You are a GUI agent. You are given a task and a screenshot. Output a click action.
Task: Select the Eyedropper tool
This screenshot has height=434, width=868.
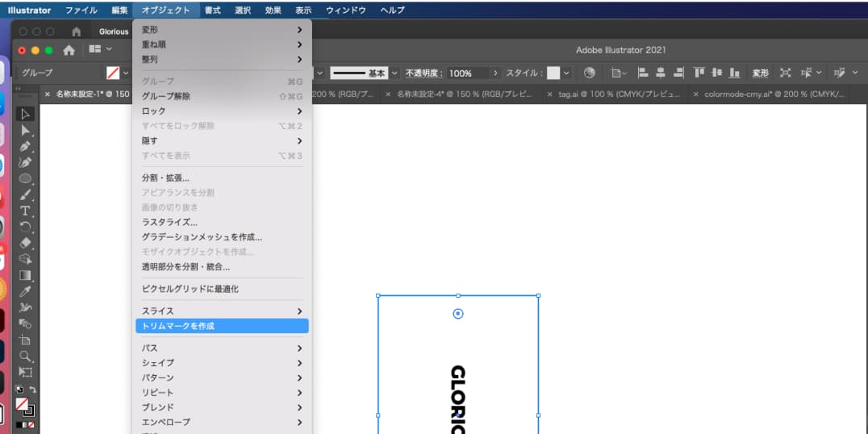(x=26, y=291)
